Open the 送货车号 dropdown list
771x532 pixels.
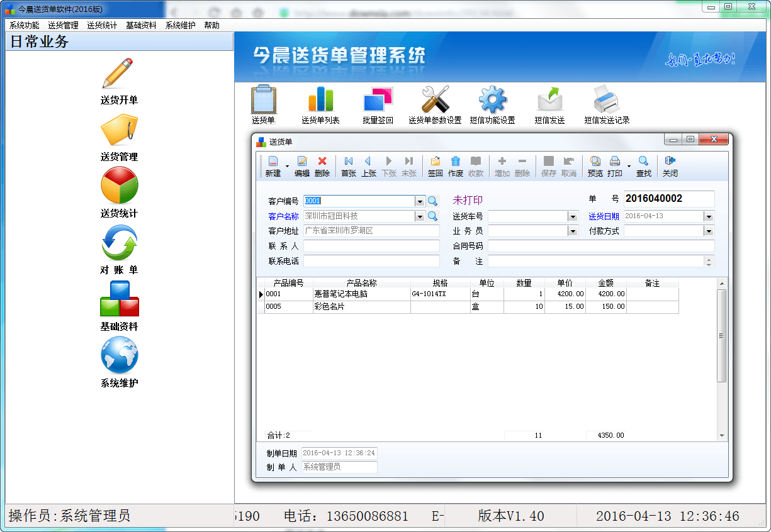(572, 216)
